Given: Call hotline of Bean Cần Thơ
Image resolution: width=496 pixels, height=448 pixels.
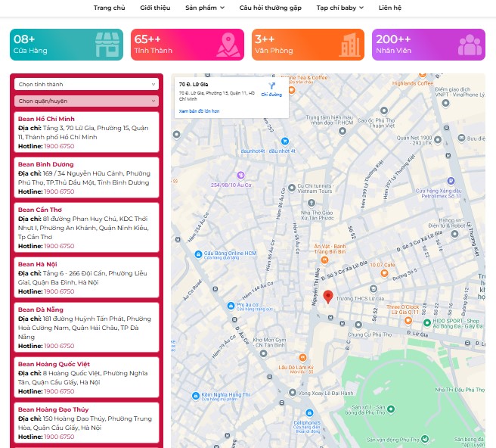Looking at the screenshot, I should tap(59, 246).
